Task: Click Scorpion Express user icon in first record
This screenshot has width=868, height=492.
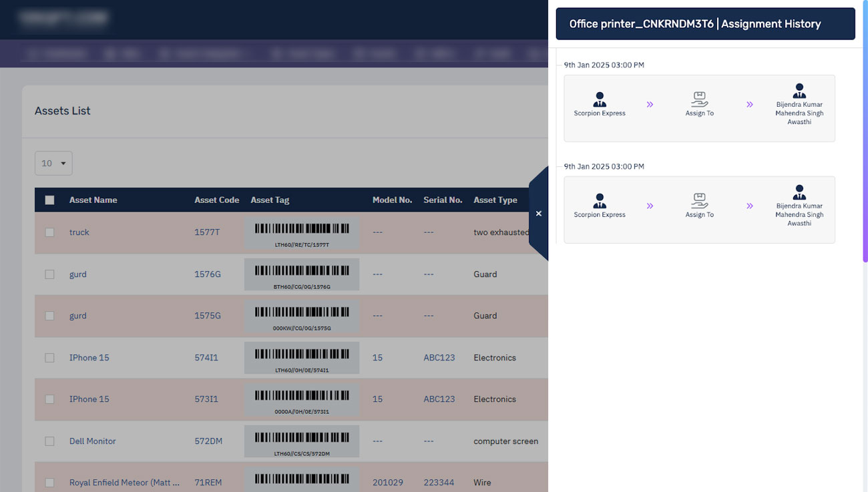Action: click(600, 100)
